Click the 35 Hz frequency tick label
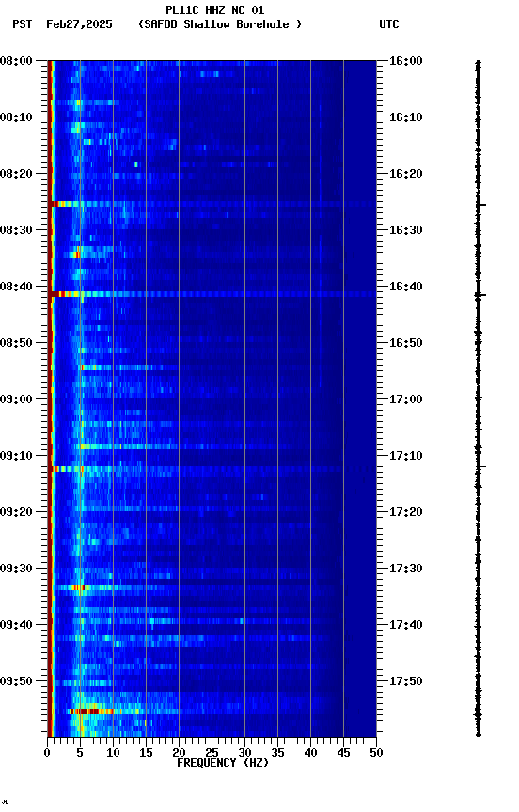Image resolution: width=519 pixels, height=812 pixels. tap(277, 753)
